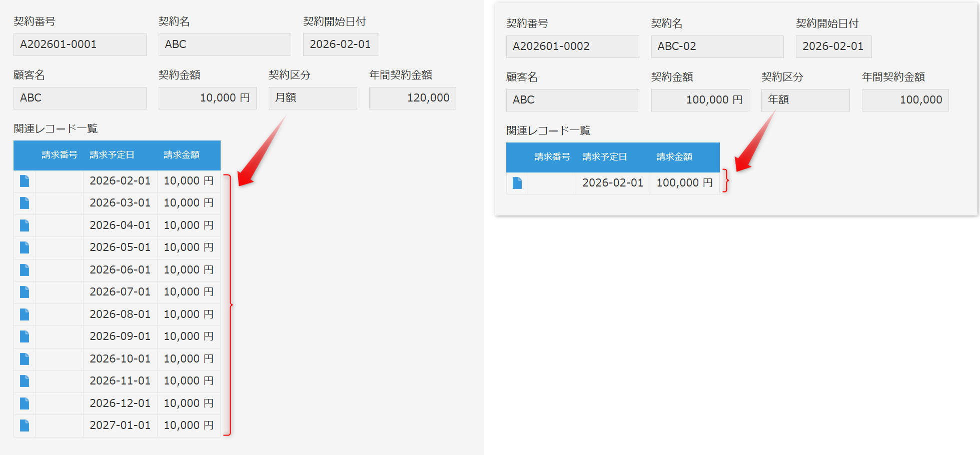This screenshot has height=455, width=980.
Task: Click contract amount field 10,000 円
Action: point(208,98)
